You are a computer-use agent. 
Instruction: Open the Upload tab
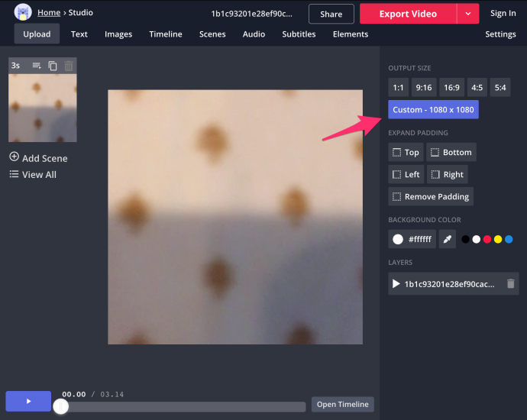click(37, 34)
